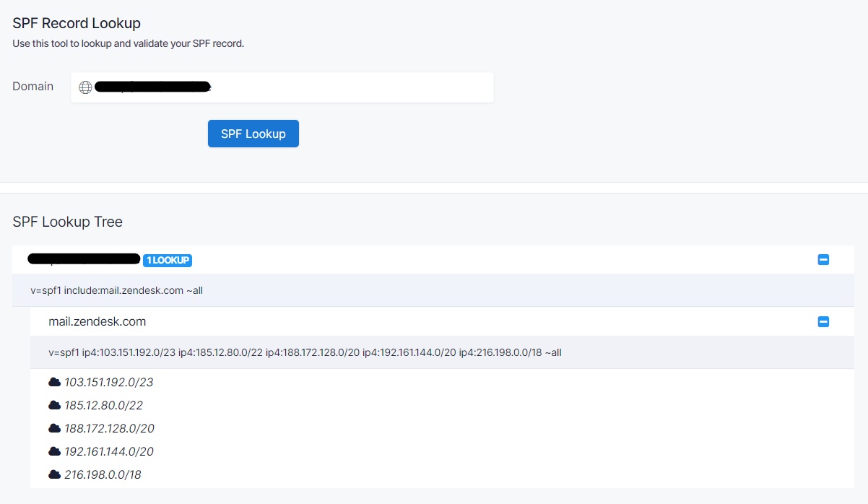Click the cloud icon beside 185.12.80.0/22
This screenshot has height=504, width=868.
(x=56, y=404)
